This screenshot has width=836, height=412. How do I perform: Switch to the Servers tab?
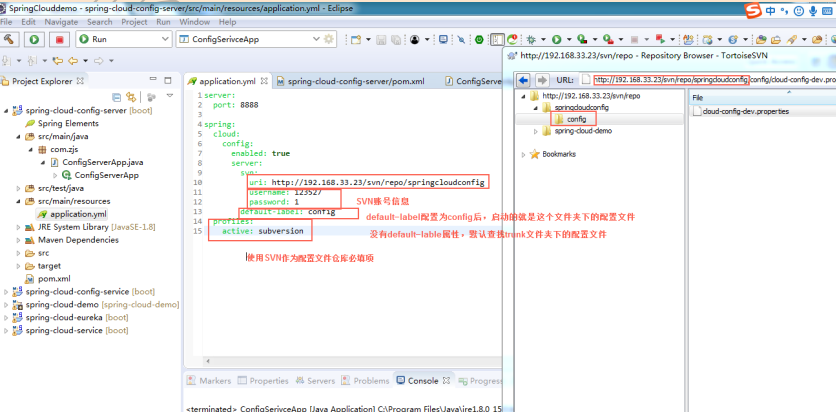315,381
